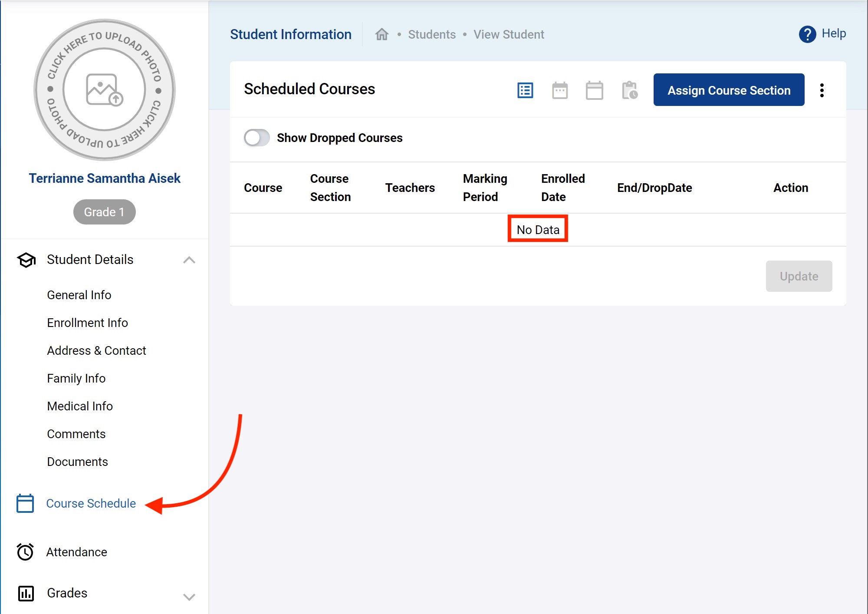
Task: Switch to week calendar view icon
Action: point(560,90)
